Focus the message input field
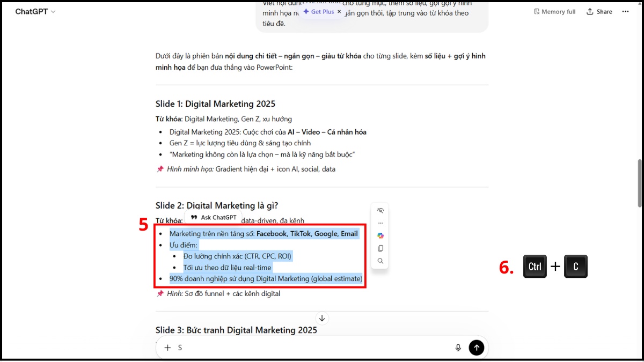This screenshot has width=644, height=362. click(x=313, y=348)
